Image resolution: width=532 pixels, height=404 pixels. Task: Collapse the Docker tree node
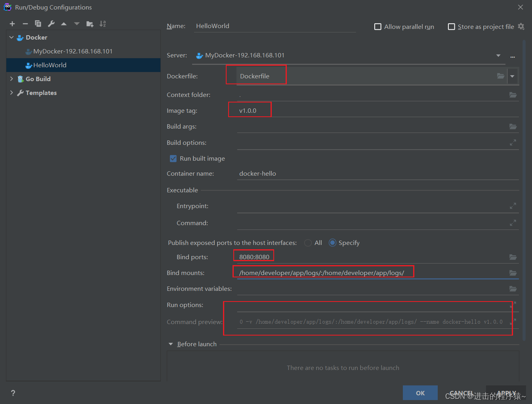(11, 37)
